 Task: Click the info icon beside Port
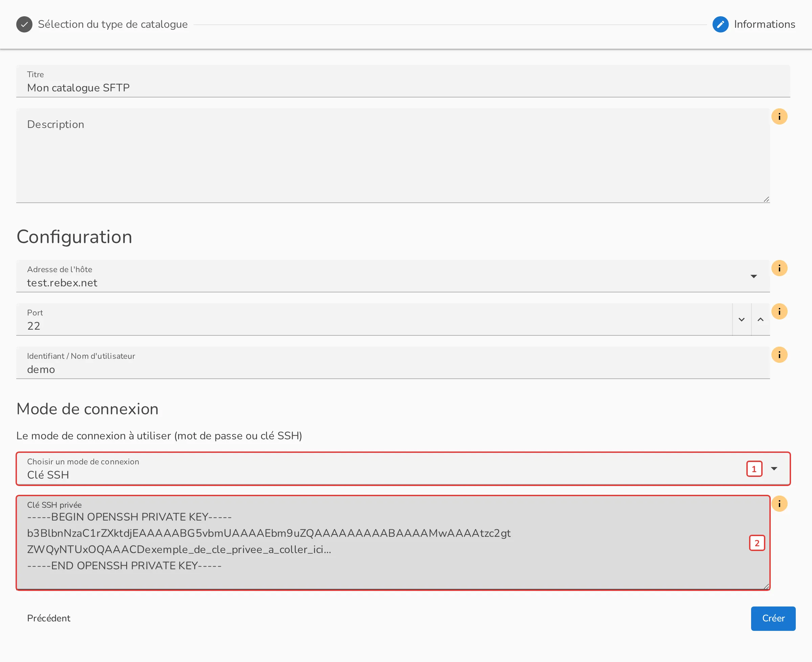pos(779,312)
